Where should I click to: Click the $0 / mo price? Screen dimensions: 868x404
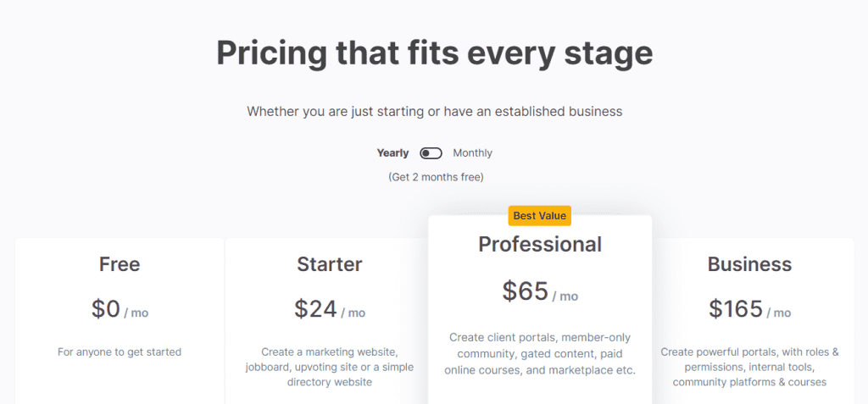click(120, 309)
